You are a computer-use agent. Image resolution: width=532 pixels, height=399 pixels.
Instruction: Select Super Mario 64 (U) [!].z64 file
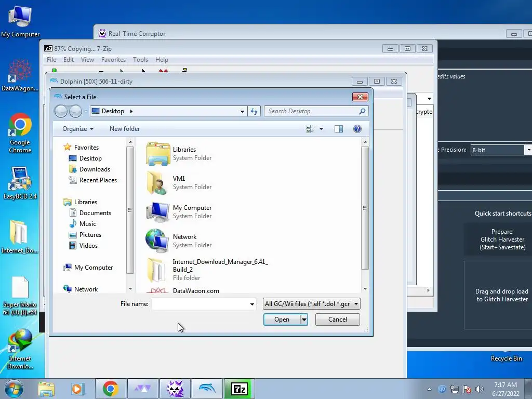click(x=20, y=296)
